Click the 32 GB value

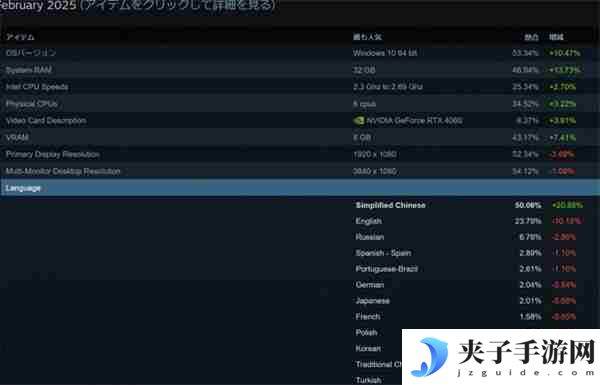click(x=364, y=70)
